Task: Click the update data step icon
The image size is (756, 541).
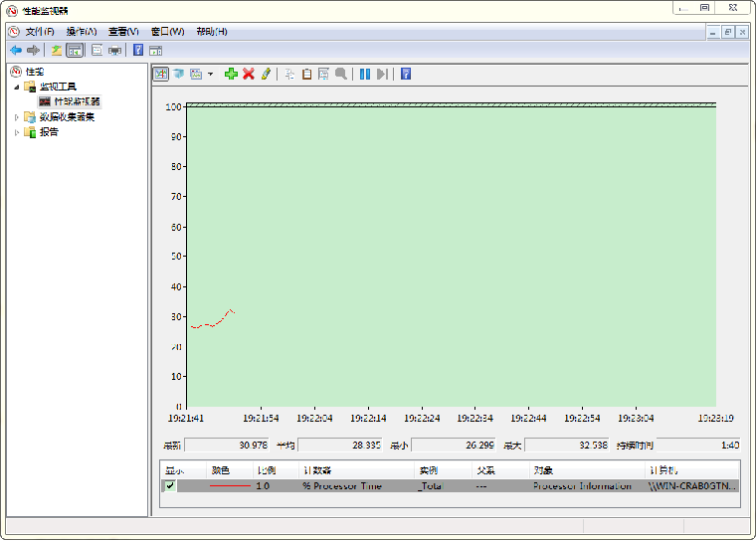Action: click(x=382, y=74)
